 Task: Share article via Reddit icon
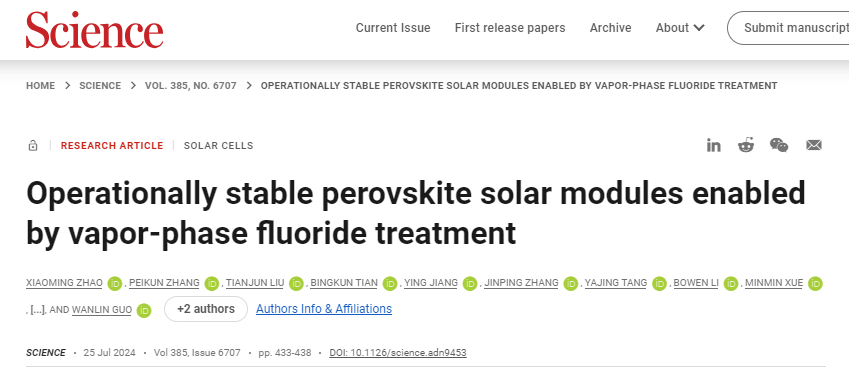tap(746, 145)
